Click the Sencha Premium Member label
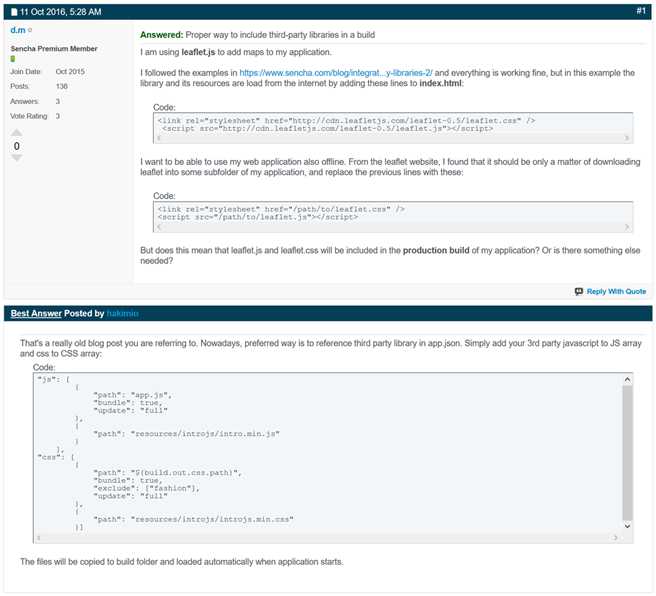Screen dimensions: 656x596 [x=54, y=49]
